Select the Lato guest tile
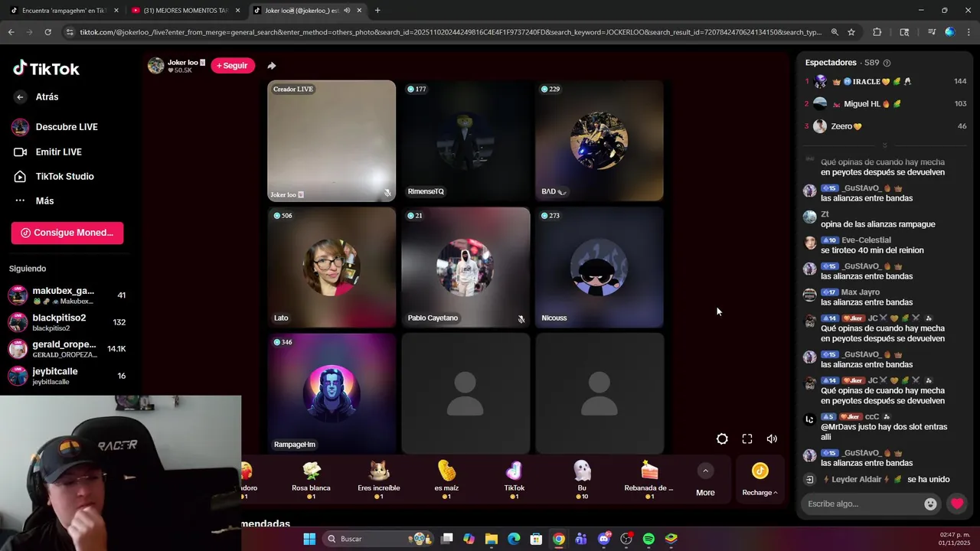 pos(332,267)
